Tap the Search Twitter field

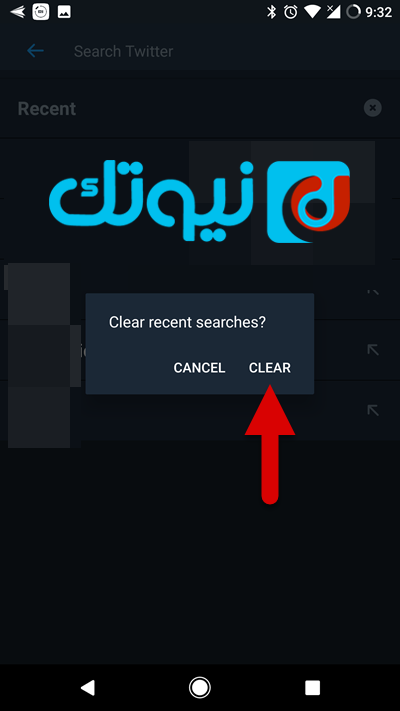(123, 51)
